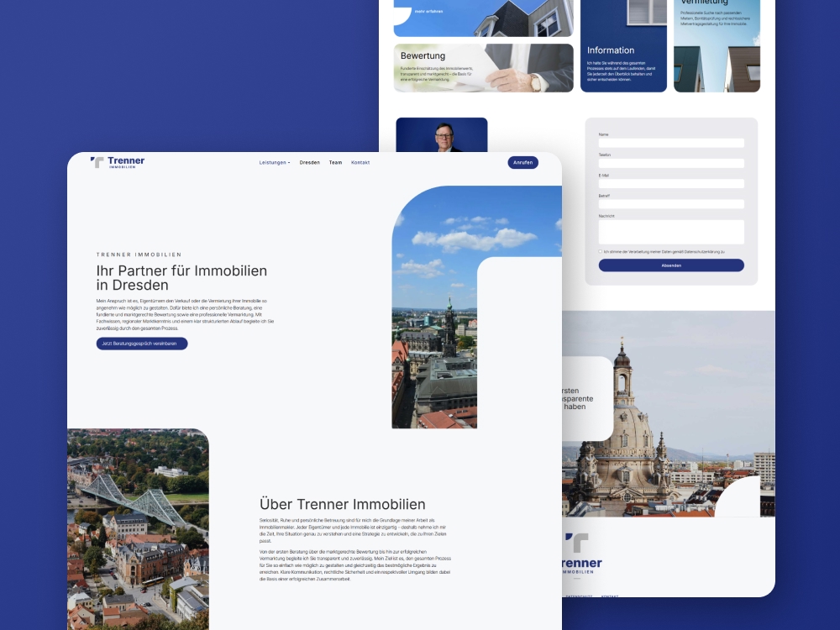
Task: Navigate to the Team page
Action: pos(335,162)
